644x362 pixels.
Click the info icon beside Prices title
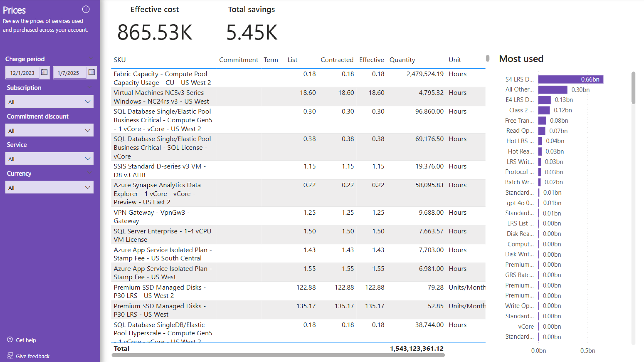[x=86, y=10]
